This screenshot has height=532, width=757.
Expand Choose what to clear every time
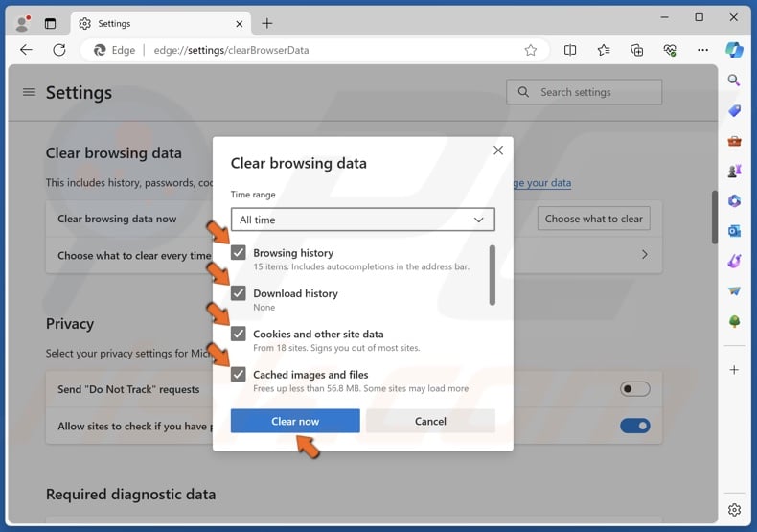click(645, 255)
